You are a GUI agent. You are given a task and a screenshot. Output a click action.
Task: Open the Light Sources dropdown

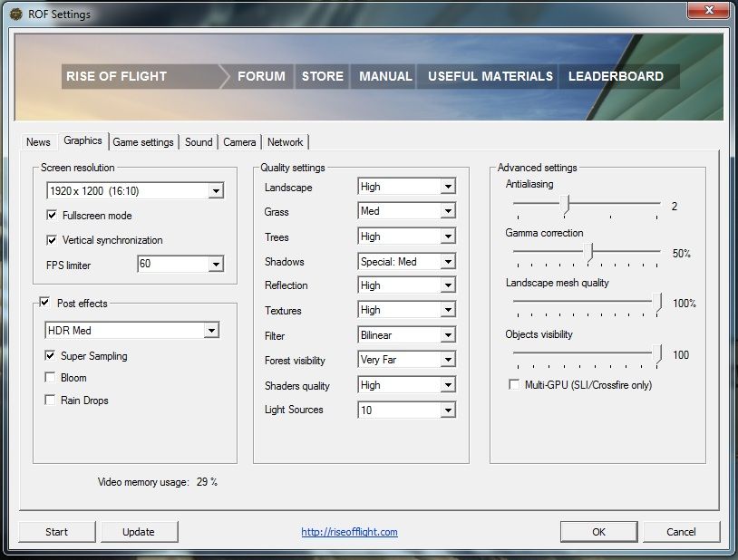407,410
